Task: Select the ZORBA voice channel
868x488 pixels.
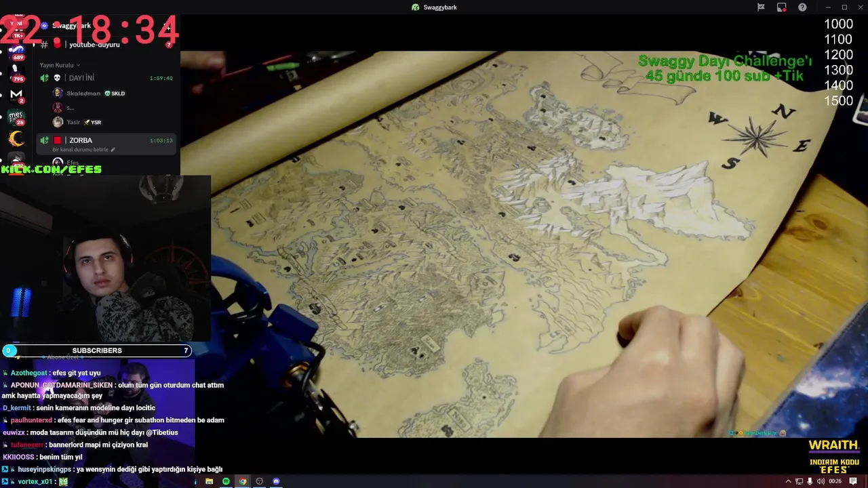Action: [x=105, y=140]
